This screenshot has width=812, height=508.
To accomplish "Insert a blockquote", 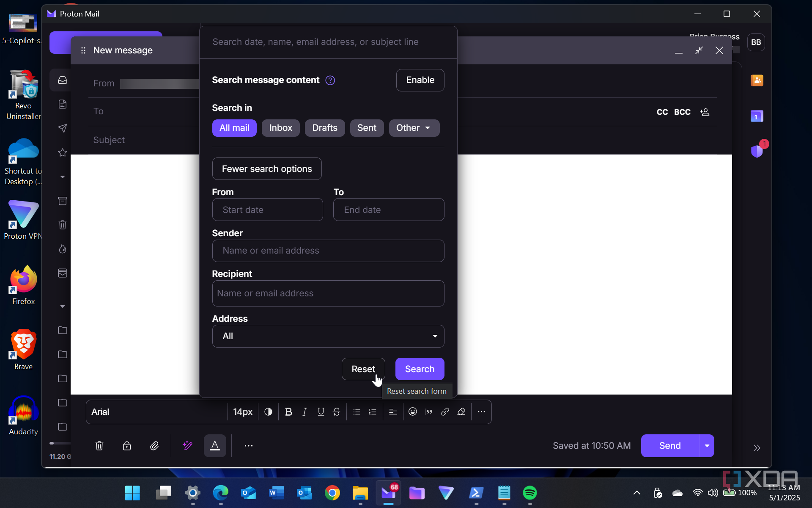I will click(x=429, y=412).
